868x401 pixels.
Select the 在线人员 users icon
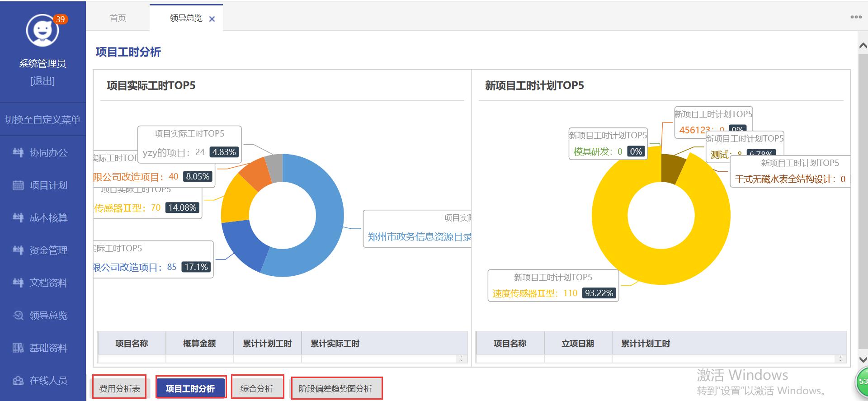pos(18,381)
